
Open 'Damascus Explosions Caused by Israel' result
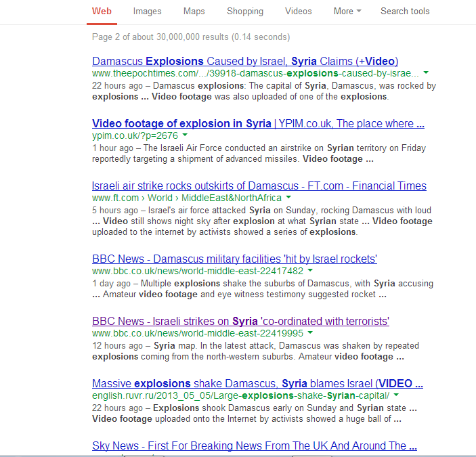coord(245,62)
